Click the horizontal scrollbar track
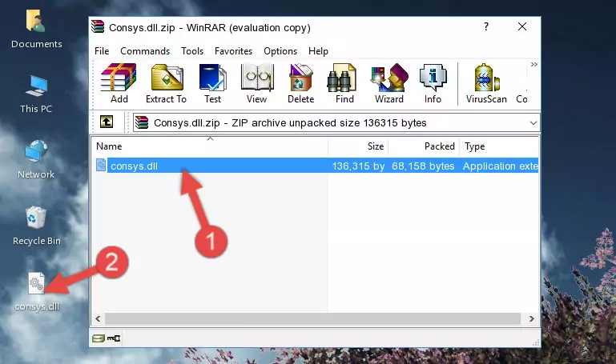Screen dimensions: 616x364 [x=312, y=319]
